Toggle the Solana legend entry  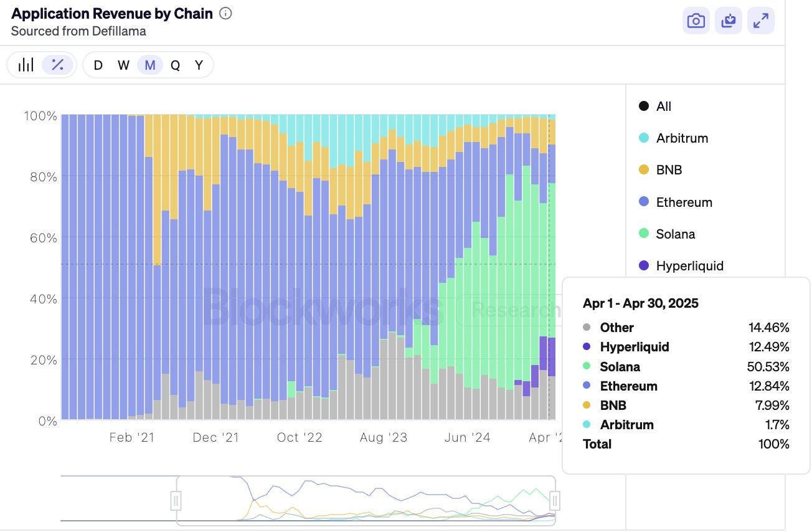coord(674,234)
